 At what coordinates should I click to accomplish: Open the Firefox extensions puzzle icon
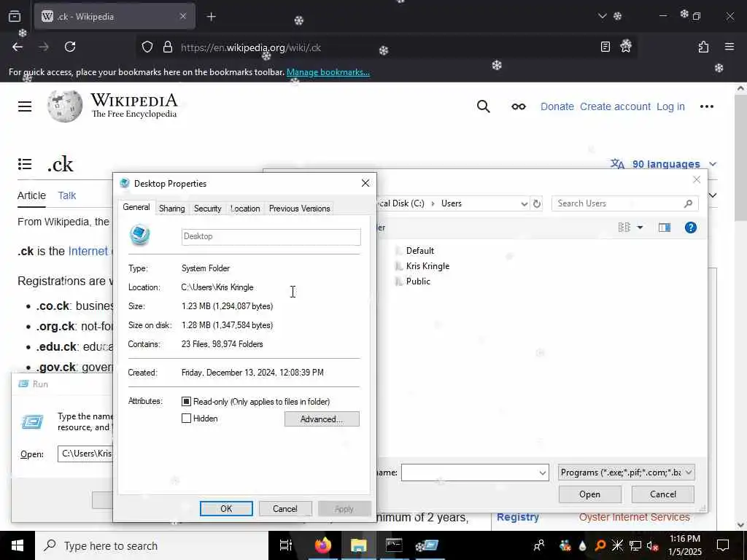tap(704, 47)
